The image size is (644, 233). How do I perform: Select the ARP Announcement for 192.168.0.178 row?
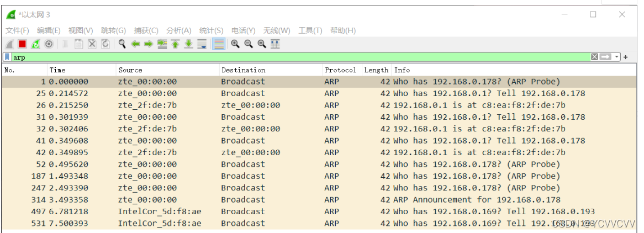click(x=320, y=200)
